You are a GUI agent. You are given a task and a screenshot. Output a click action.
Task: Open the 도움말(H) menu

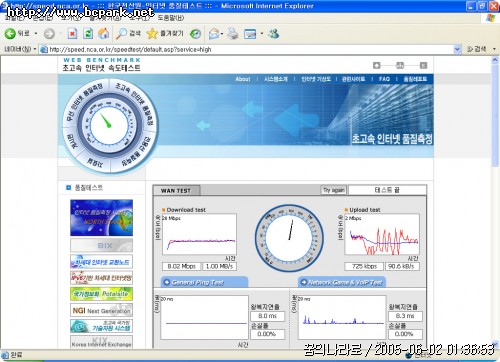pyautogui.click(x=171, y=18)
